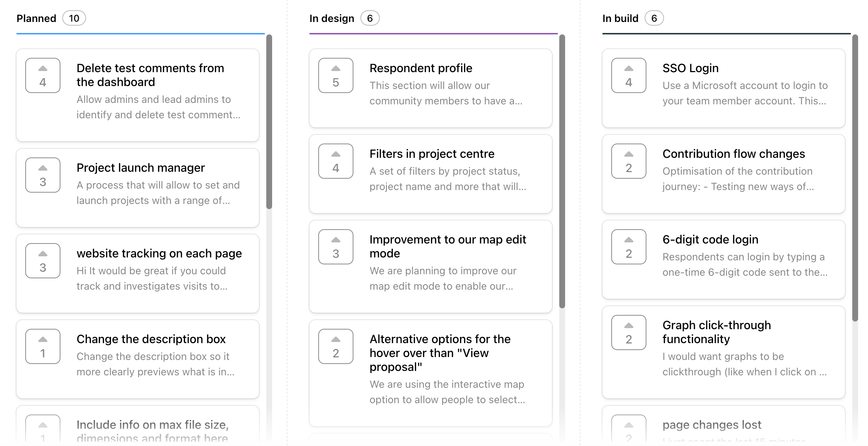Click the In design column scrollbar
Image resolution: width=868 pixels, height=446 pixels.
point(562,171)
